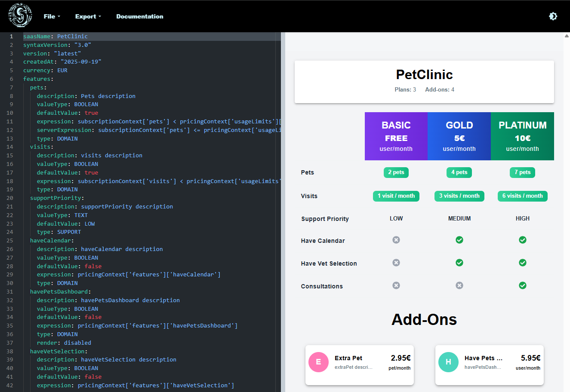Click the '4 pets' badge for Gold
This screenshot has width=570, height=392.
459,172
